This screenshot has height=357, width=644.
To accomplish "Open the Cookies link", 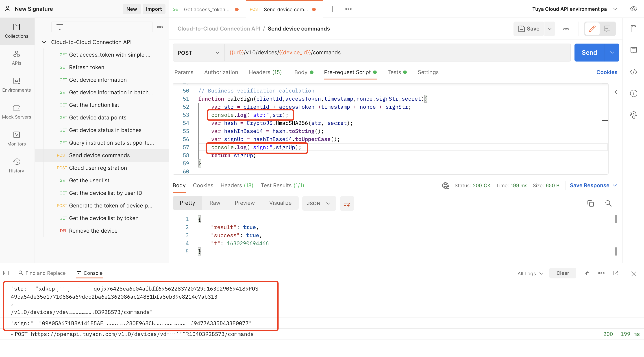I will (x=607, y=72).
